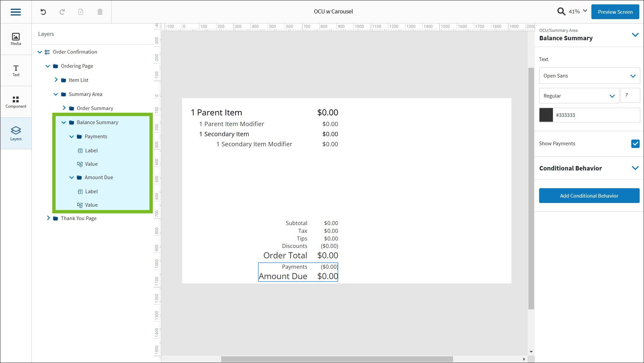Disable the Show Payments checkbox
This screenshot has width=644, height=363.
click(636, 144)
